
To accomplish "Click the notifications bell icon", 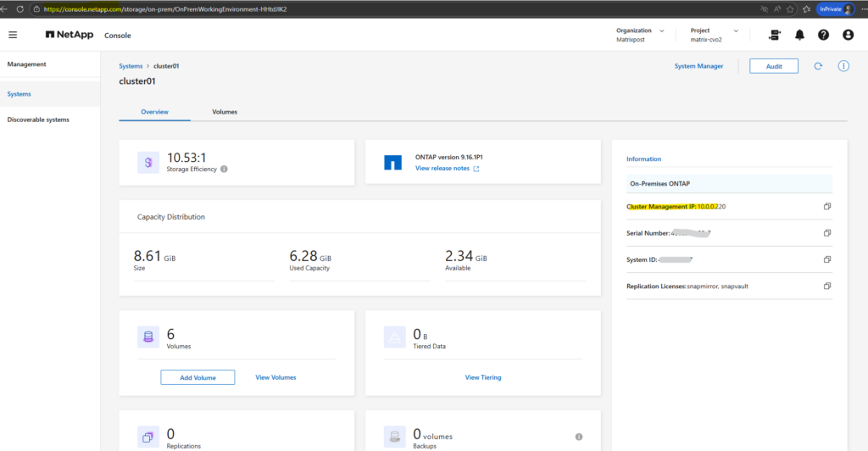I will pyautogui.click(x=799, y=35).
